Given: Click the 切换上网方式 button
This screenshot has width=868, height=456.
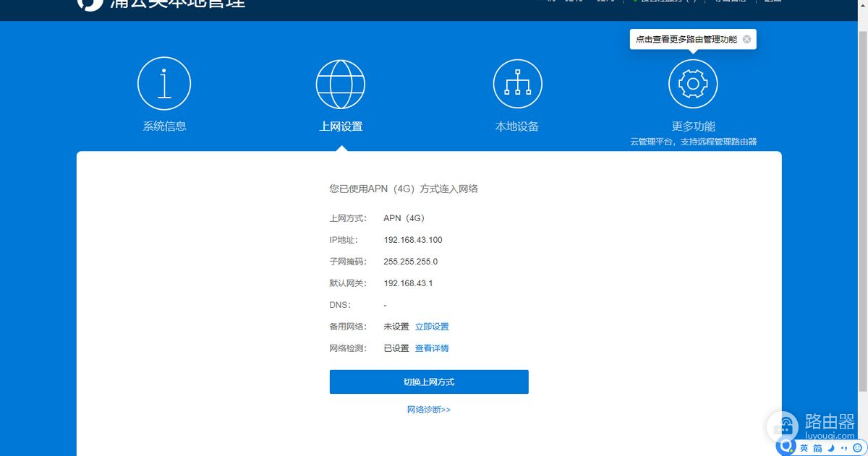Looking at the screenshot, I should pos(429,382).
